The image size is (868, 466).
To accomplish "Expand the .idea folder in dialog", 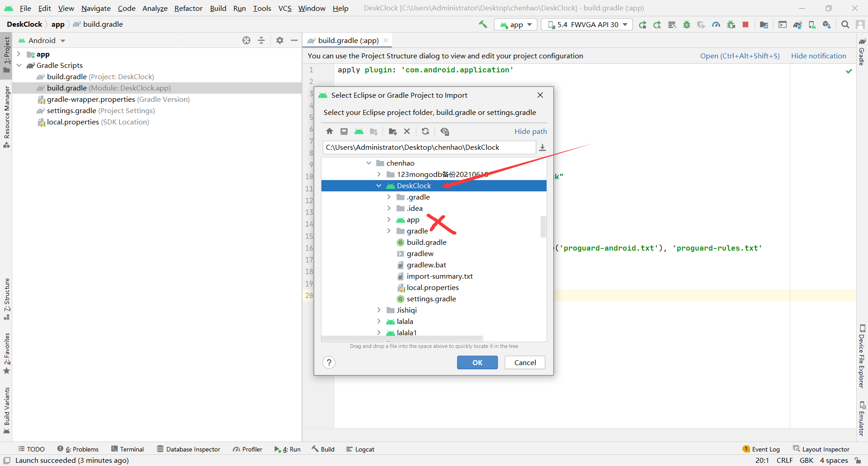I will pyautogui.click(x=389, y=208).
